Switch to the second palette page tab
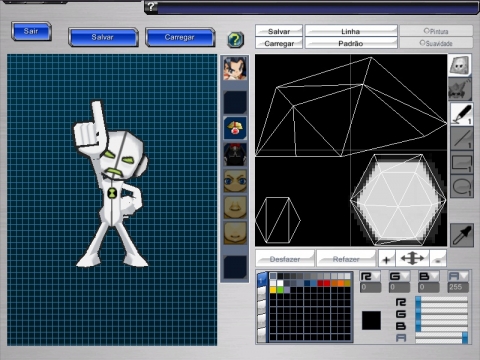This screenshot has height=360, width=480. click(x=262, y=293)
